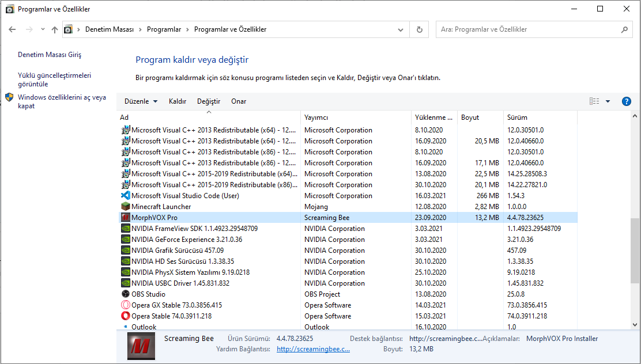The image size is (641, 364).
Task: Expand the chevron after Denetim Masası
Action: 140,29
